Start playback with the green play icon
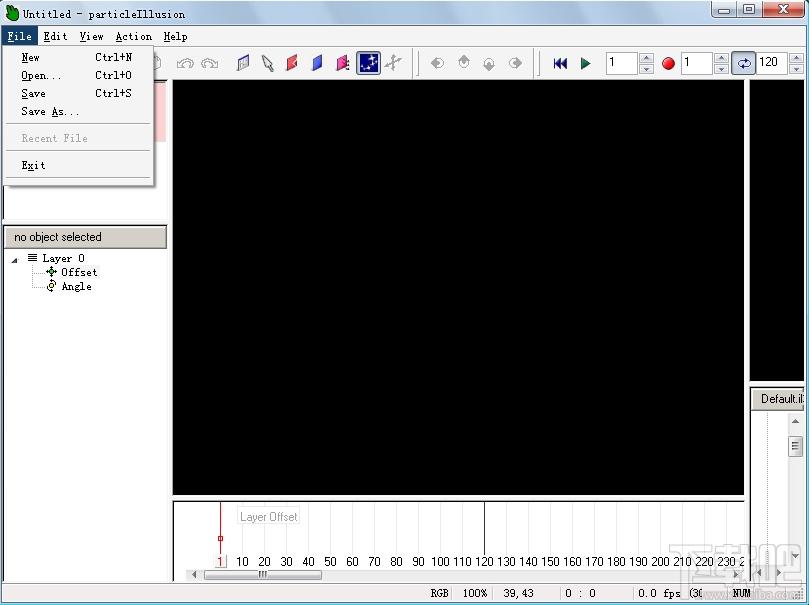Screen dimensions: 809x605 (585, 63)
